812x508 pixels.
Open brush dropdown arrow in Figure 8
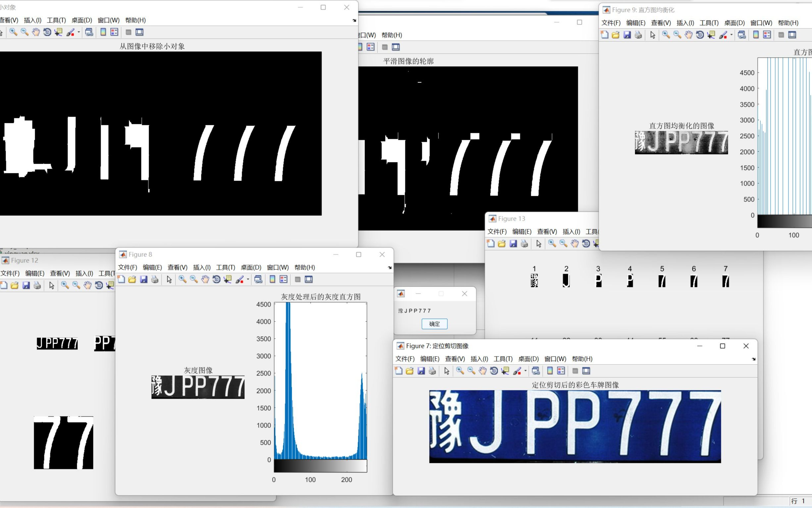coord(248,280)
